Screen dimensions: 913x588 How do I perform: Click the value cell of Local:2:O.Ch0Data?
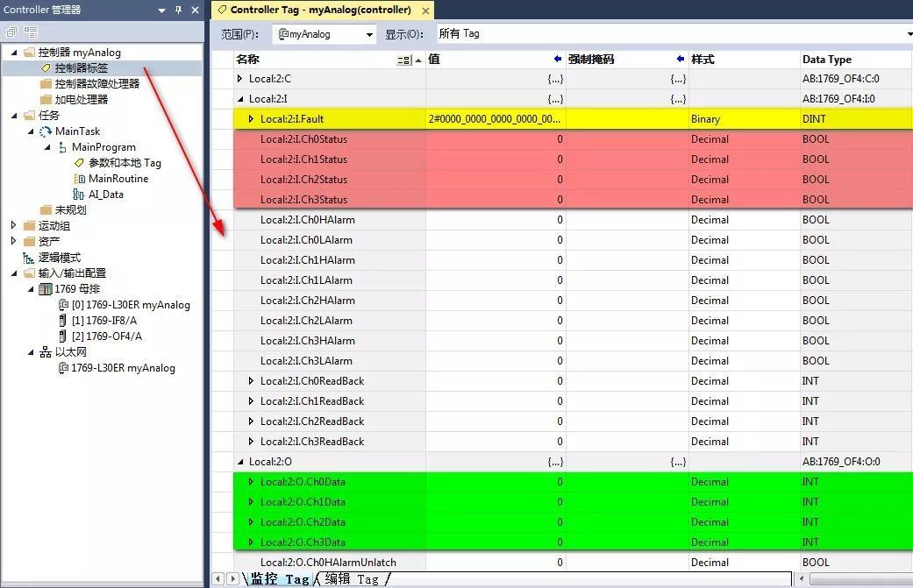pos(496,482)
